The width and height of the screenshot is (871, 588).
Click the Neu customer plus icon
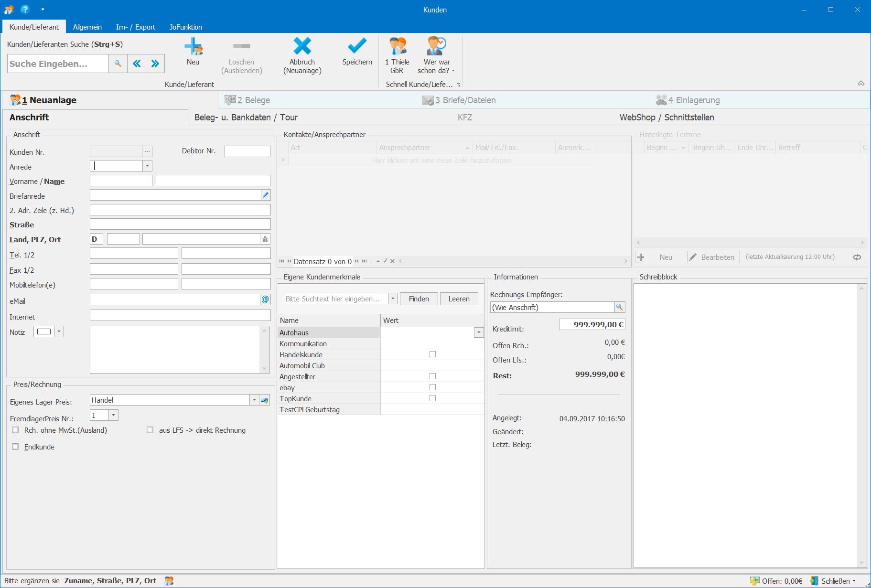pos(193,46)
